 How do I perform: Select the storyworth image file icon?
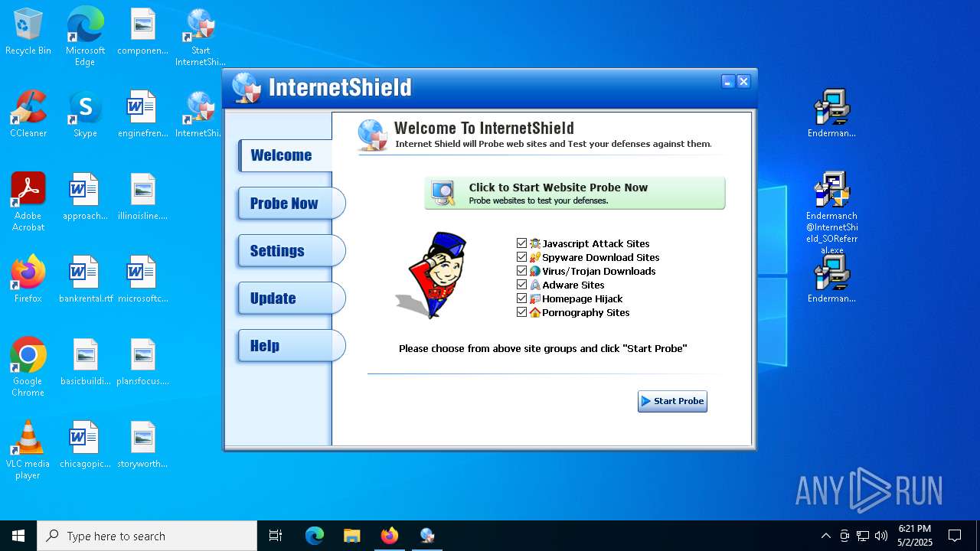[142, 445]
